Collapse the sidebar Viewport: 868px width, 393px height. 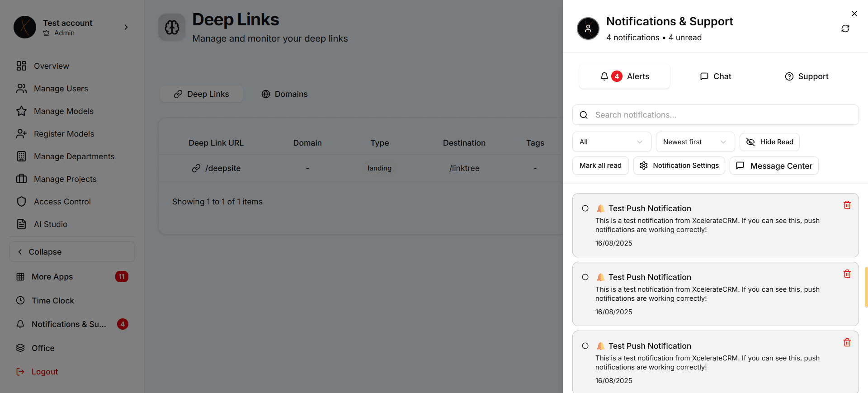click(x=72, y=252)
